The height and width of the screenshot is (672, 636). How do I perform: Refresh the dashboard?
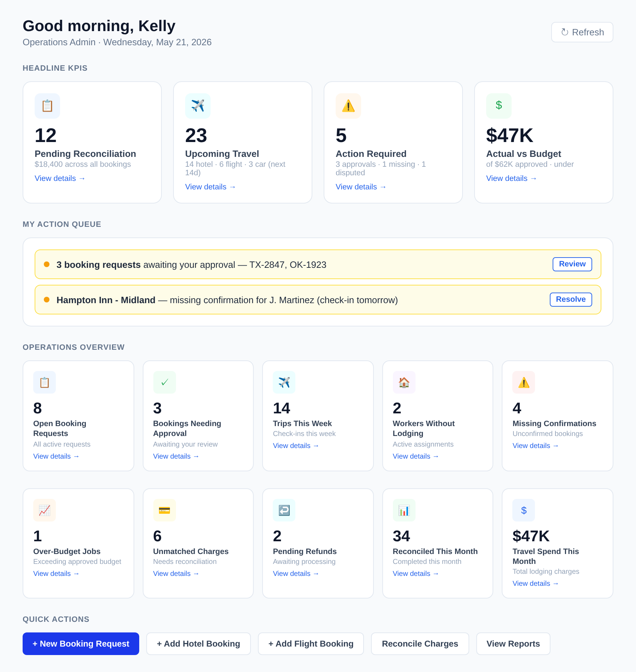582,32
